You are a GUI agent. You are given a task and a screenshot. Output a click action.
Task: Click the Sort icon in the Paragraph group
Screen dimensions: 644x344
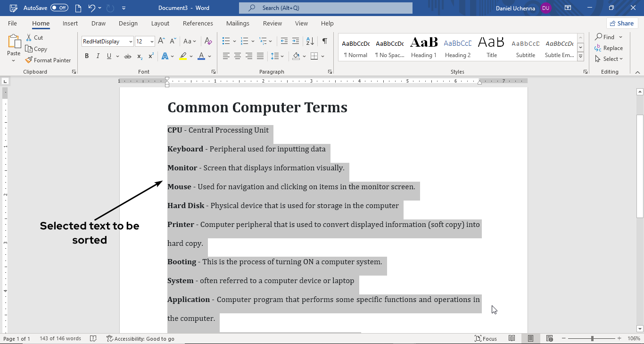(x=312, y=41)
